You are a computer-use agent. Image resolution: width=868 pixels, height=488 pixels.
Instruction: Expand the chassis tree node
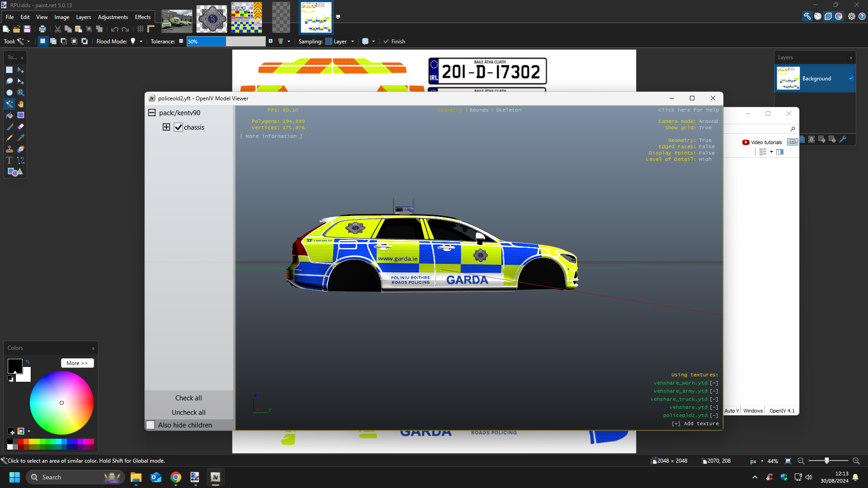[166, 127]
